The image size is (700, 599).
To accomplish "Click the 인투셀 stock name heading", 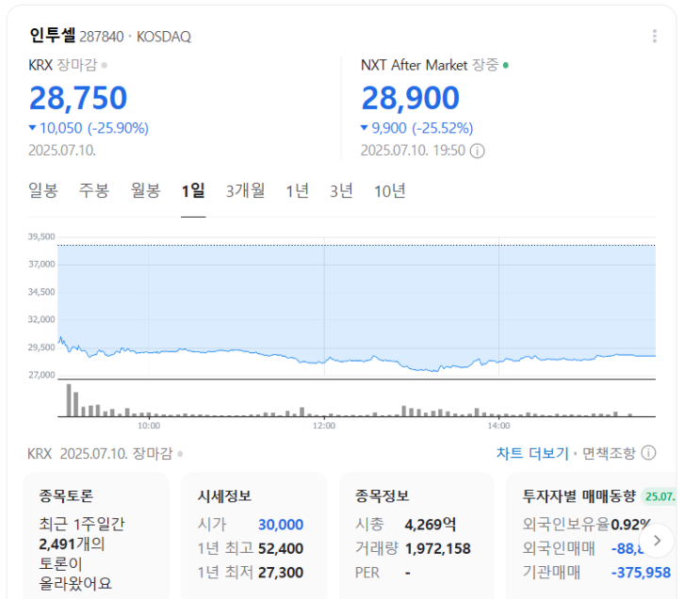I will pyautogui.click(x=52, y=35).
